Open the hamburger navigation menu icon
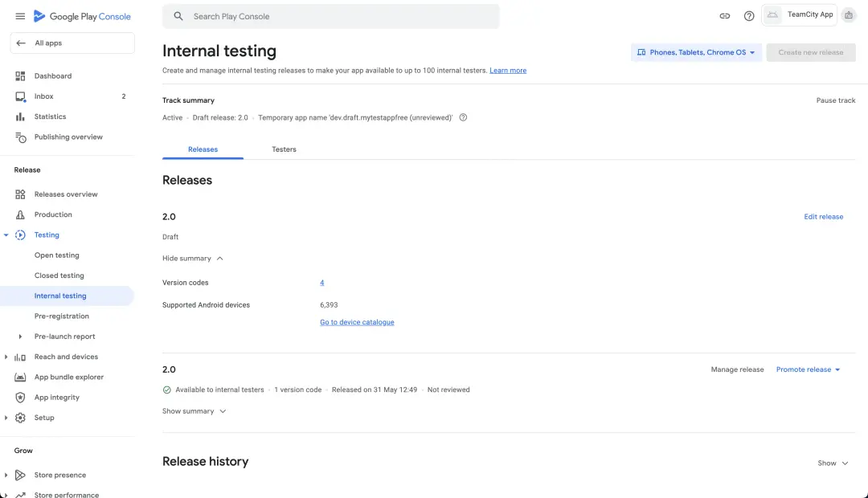Screen dimensions: 868x498 [20, 16]
